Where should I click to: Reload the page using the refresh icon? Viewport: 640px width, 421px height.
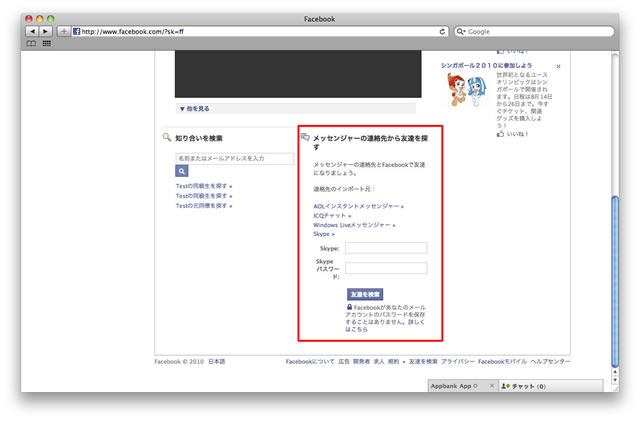tap(442, 31)
